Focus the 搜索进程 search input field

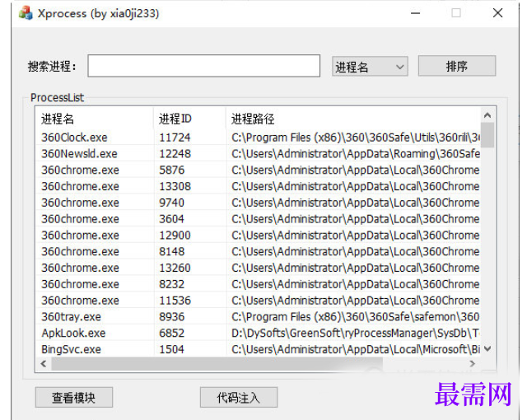(x=203, y=66)
